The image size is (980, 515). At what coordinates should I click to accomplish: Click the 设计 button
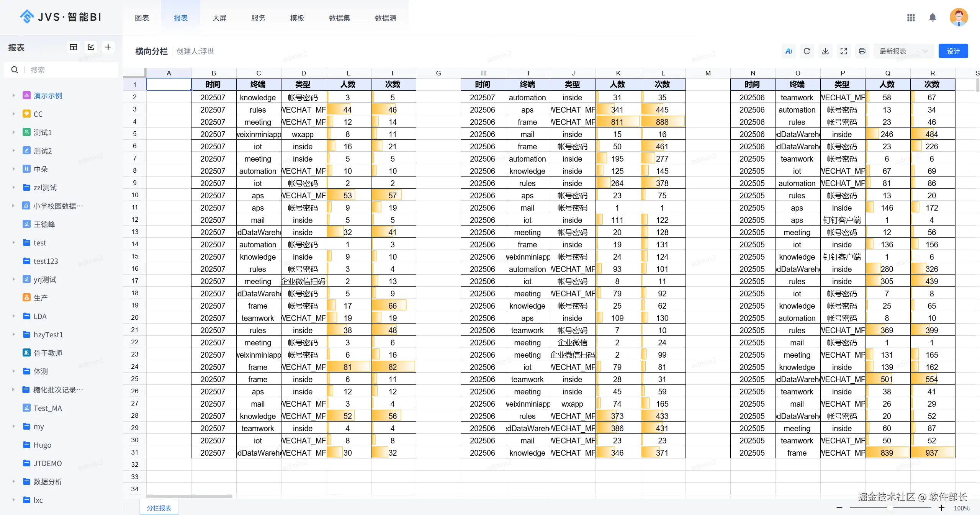coord(953,51)
